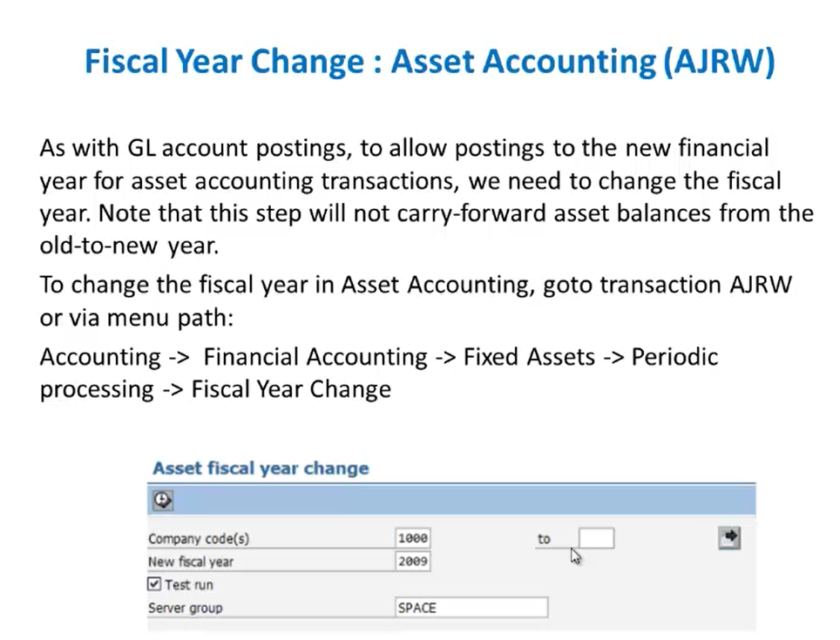Select the New fiscal year field 2009
The image size is (840, 640).
click(412, 562)
